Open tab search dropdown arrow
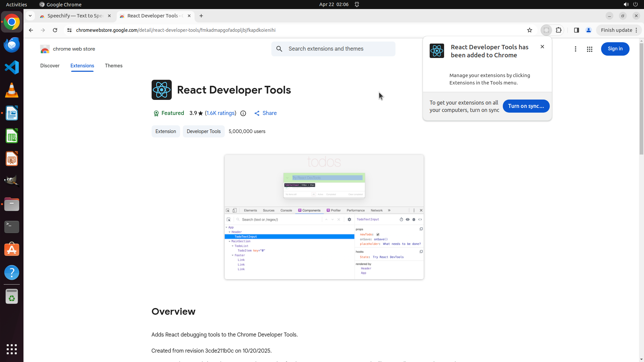The image size is (644, 362). 30,16
